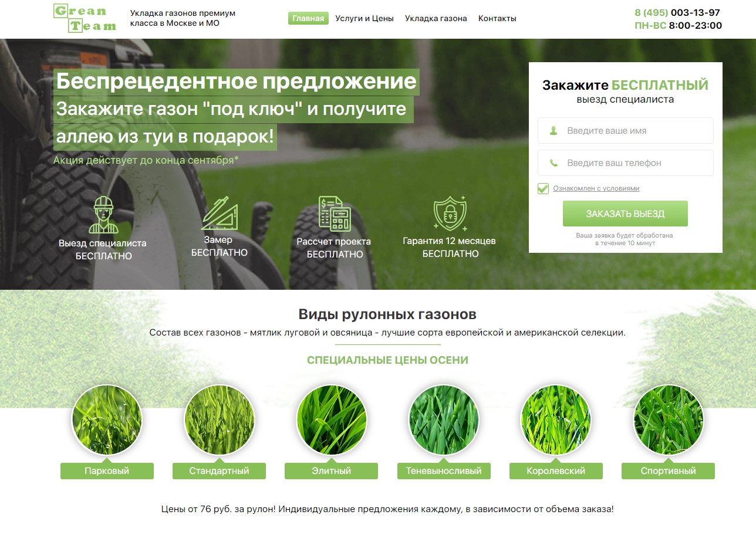This screenshot has height=535, width=756.
Task: Focus the Введите ваше имя input field
Action: pyautogui.click(x=625, y=130)
